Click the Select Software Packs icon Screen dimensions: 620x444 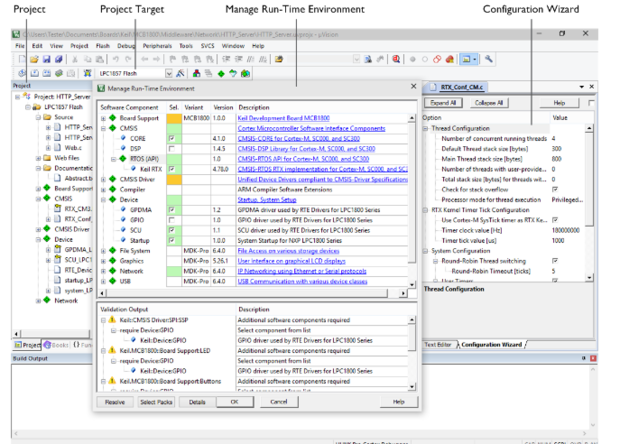tap(233, 74)
